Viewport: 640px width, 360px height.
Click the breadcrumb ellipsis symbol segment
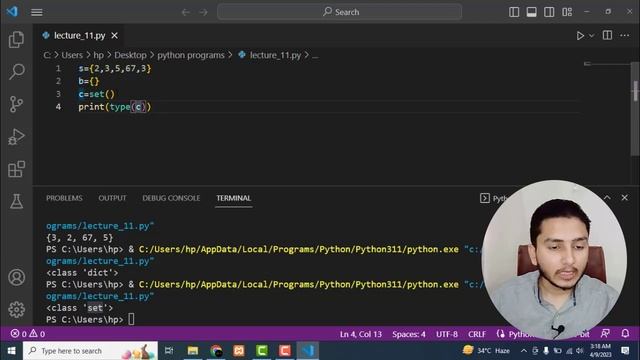[x=315, y=56]
